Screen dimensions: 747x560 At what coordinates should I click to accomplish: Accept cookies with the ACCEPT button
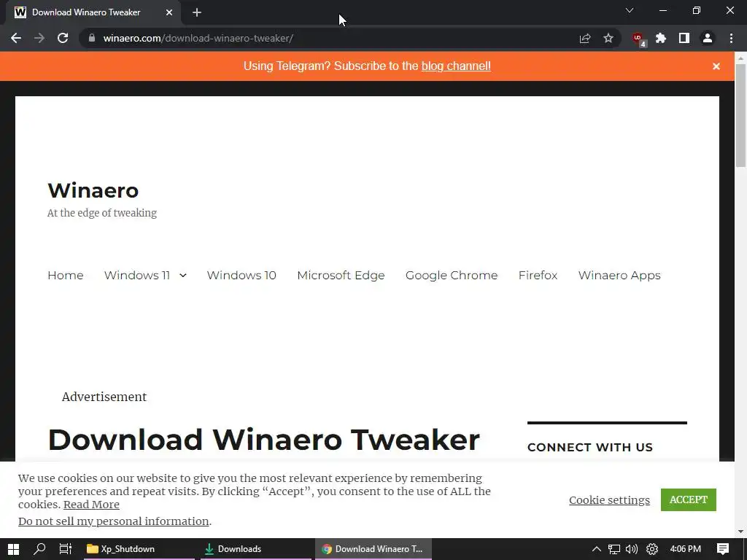tap(689, 499)
